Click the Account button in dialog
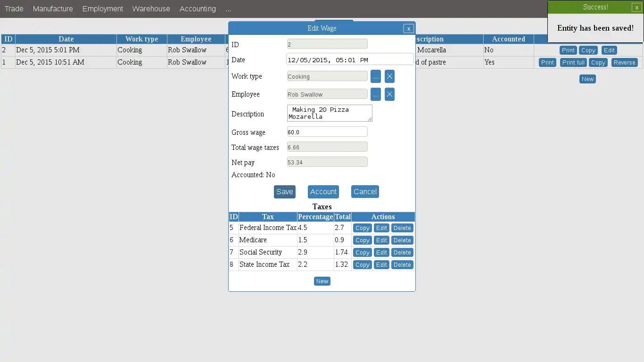This screenshot has height=362, width=644. tap(323, 191)
